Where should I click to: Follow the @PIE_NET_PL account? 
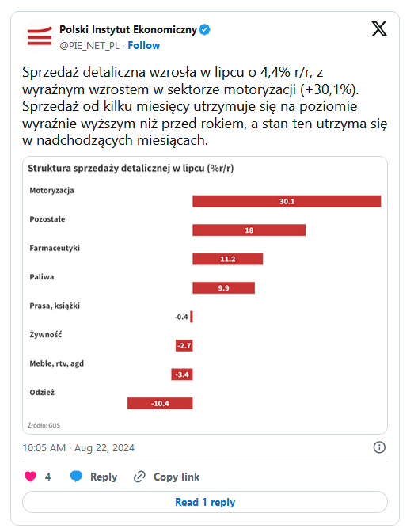tap(143, 45)
